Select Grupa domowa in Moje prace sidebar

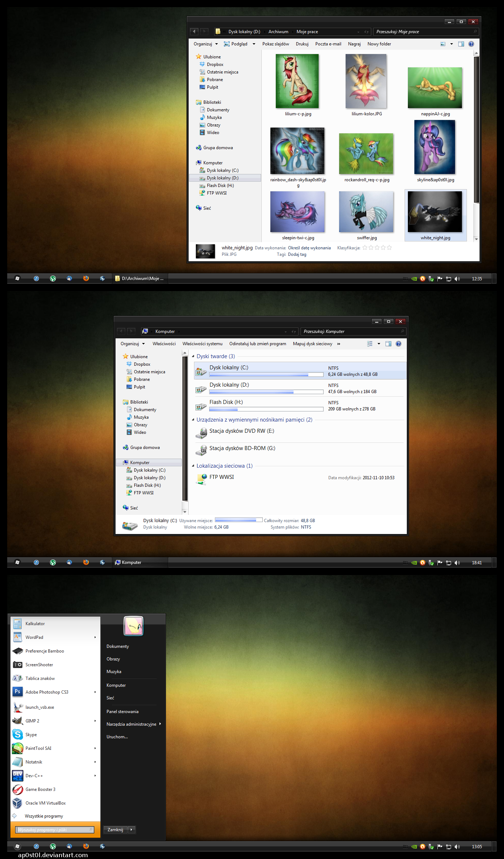218,148
